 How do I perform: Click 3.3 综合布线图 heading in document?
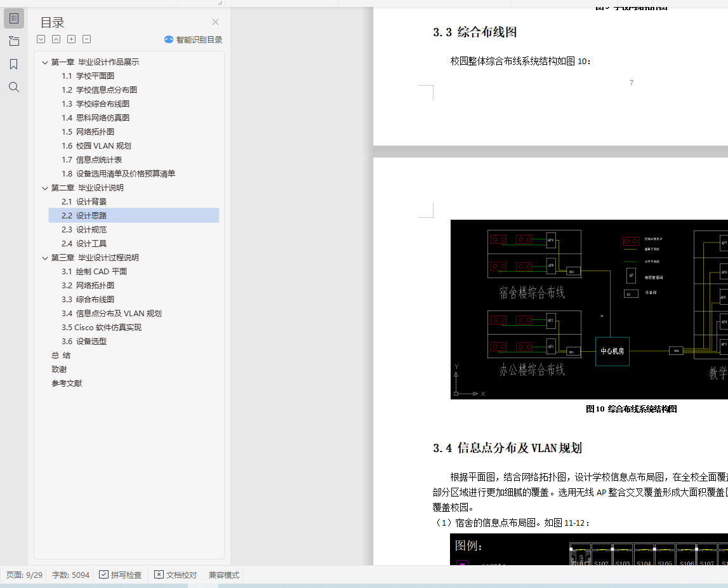pos(475,32)
